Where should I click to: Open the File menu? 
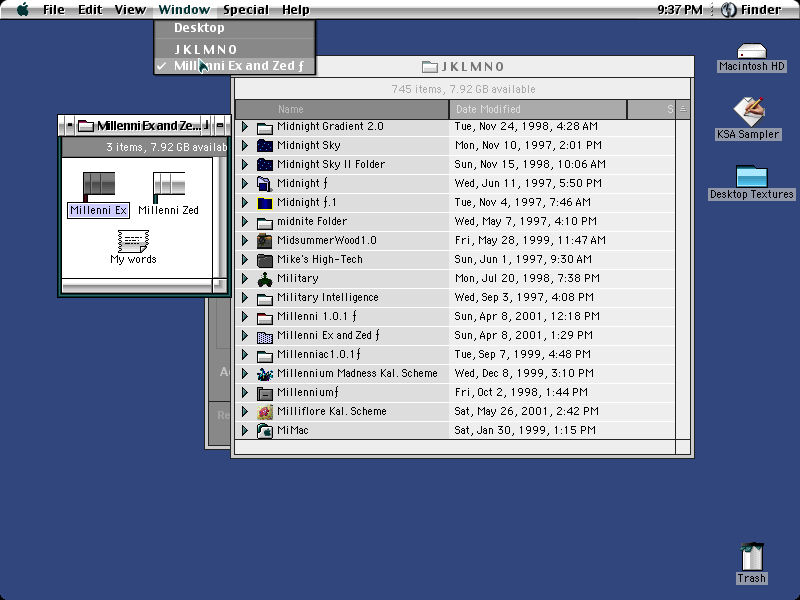[x=54, y=10]
